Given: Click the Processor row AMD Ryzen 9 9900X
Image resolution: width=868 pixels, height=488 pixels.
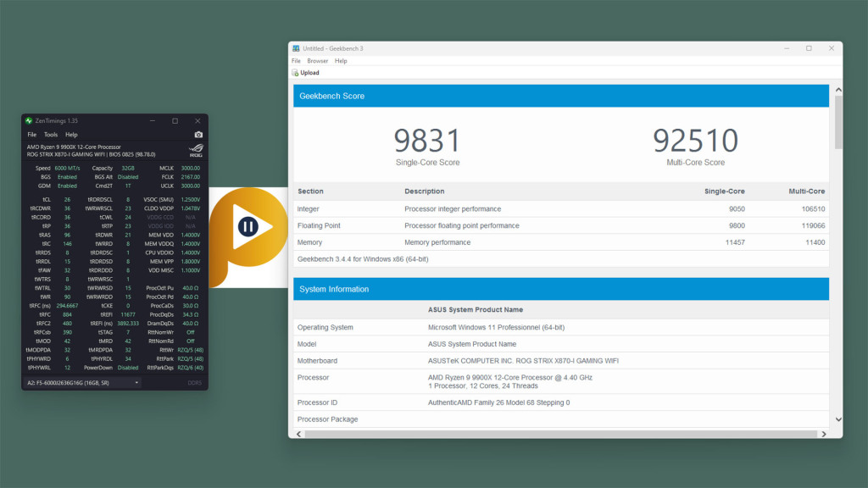Looking at the screenshot, I should [509, 381].
